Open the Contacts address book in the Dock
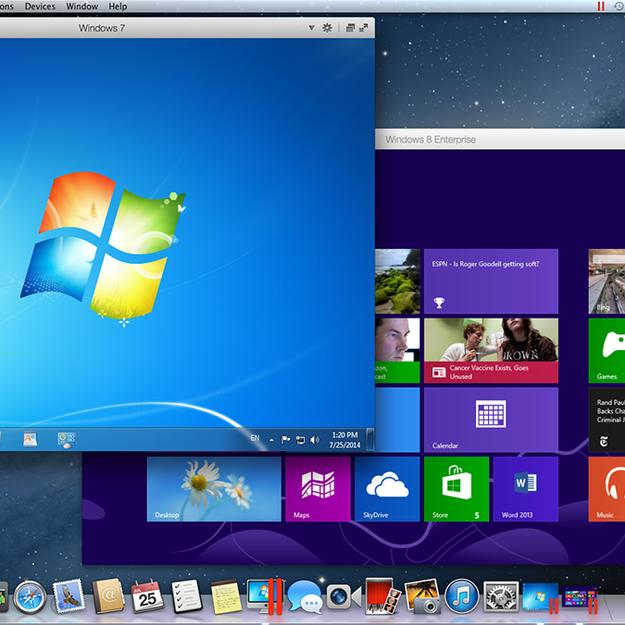Image resolution: width=625 pixels, height=625 pixels. [x=108, y=596]
